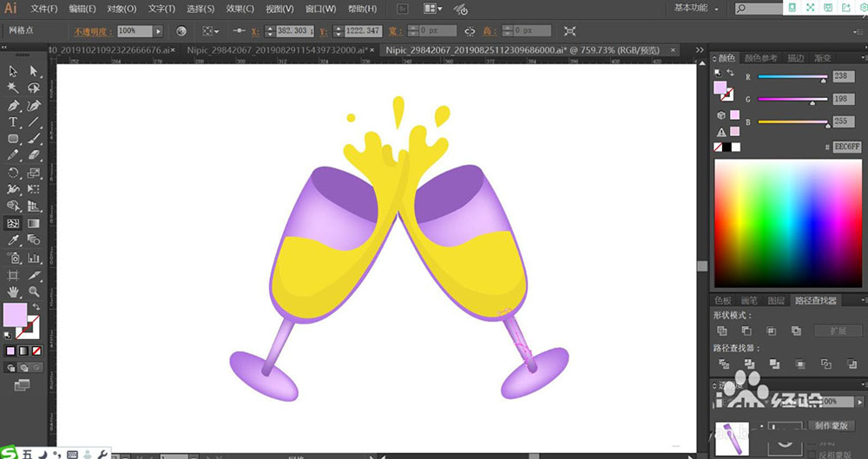Switch to the 渐变 gradient tab
The height and width of the screenshot is (459, 868).
click(x=821, y=58)
